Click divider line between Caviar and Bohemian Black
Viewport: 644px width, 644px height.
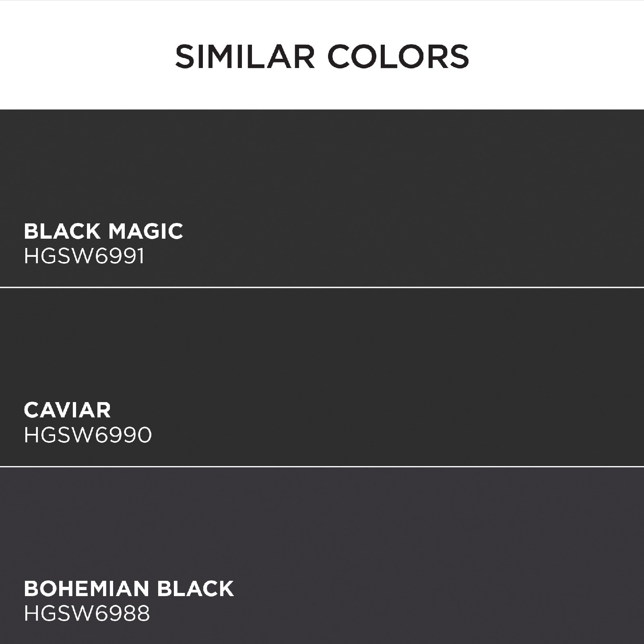(322, 466)
